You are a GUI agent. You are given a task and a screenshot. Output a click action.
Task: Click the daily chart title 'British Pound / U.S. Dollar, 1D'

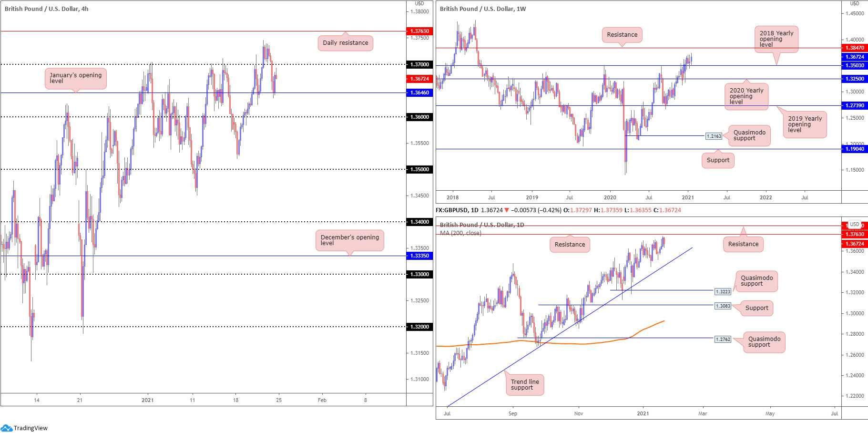[482, 225]
